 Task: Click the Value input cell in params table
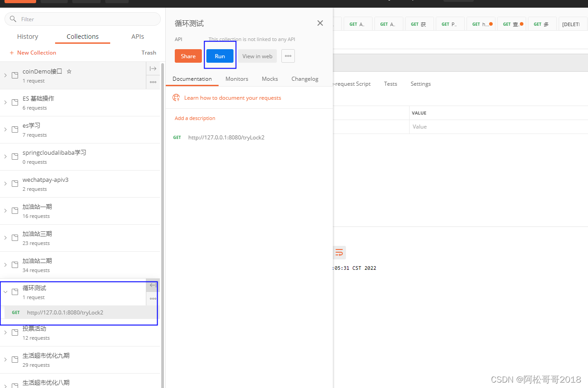tap(499, 127)
